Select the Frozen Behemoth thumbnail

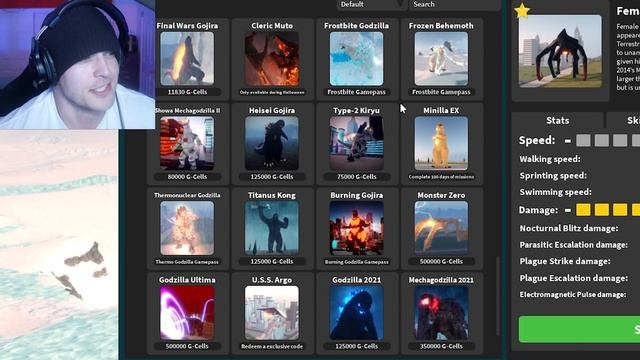coord(441,59)
